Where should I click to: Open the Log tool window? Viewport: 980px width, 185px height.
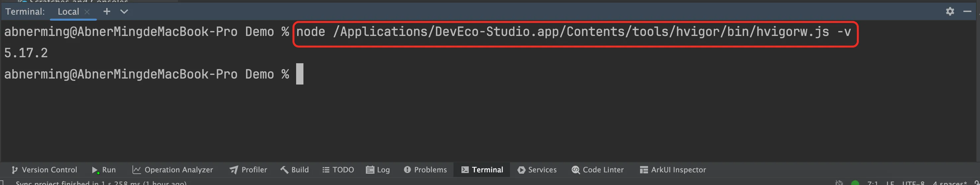[378, 170]
